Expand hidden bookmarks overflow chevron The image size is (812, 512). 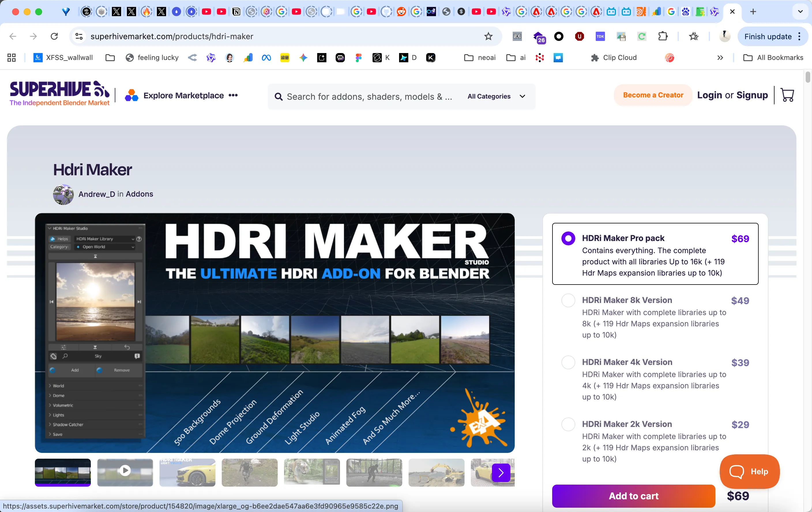click(720, 58)
